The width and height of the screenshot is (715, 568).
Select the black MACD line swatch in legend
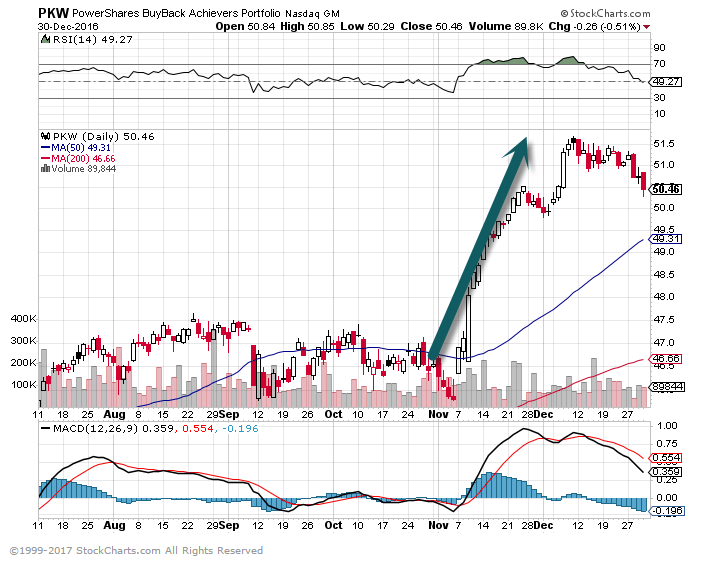pos(45,429)
